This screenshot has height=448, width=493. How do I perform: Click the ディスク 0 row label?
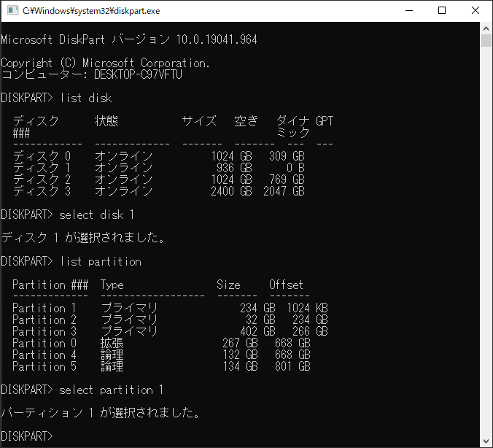pos(42,156)
